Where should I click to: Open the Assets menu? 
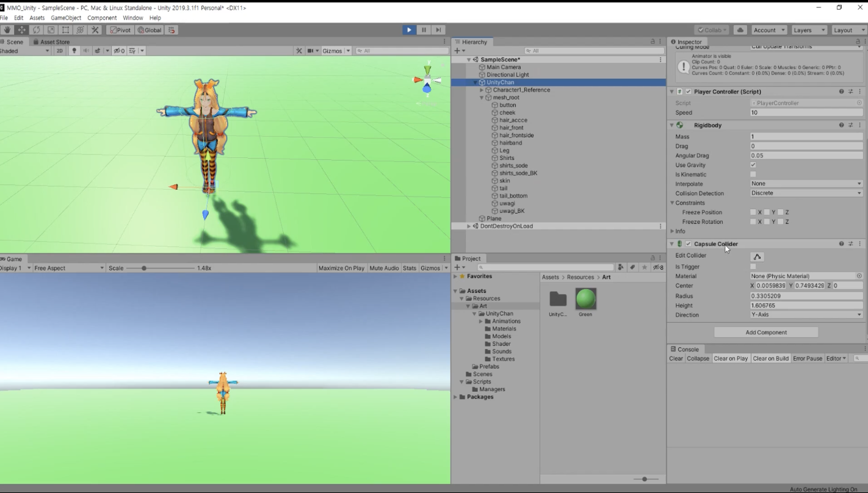tap(37, 18)
